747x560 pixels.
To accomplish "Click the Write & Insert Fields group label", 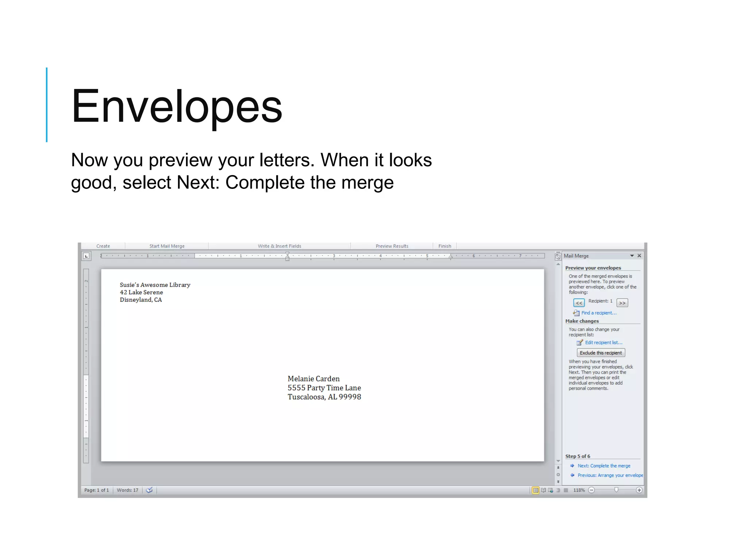I will pos(279,246).
